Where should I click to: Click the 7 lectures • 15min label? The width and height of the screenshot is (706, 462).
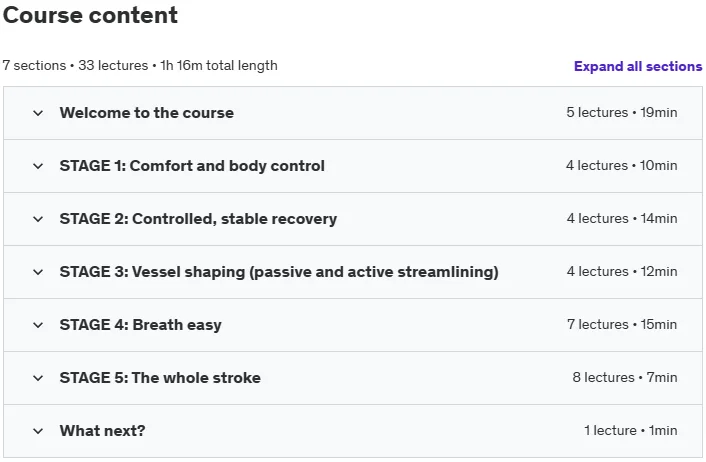pyautogui.click(x=622, y=324)
